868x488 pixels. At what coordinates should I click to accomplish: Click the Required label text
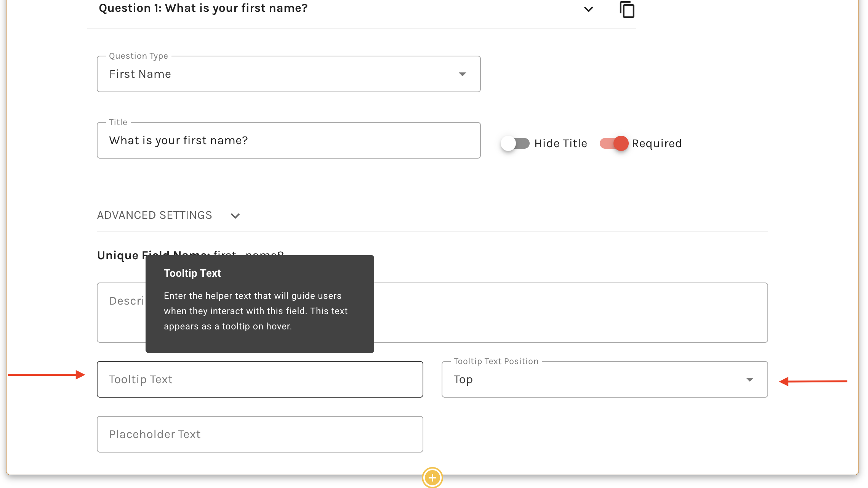point(657,143)
